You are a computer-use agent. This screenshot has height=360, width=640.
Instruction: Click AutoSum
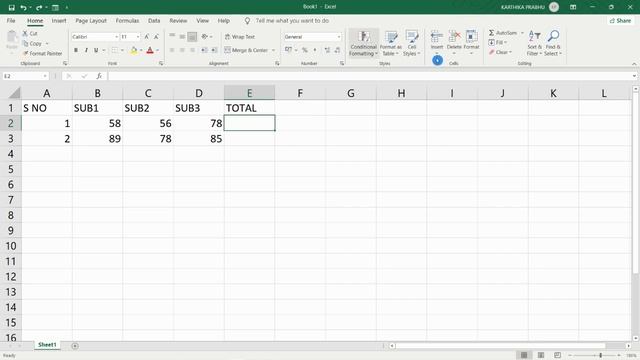[x=503, y=33]
